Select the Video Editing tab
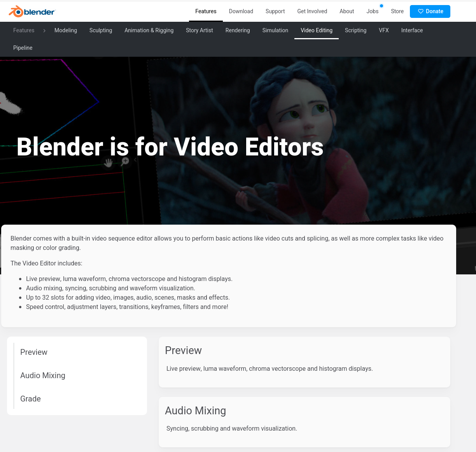 pyautogui.click(x=317, y=30)
